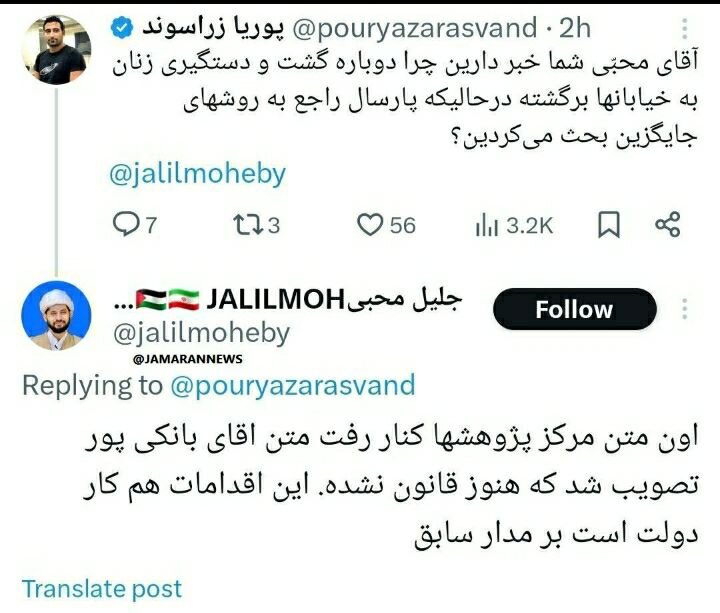Open @pouryazarasvand handle in tweet header
720x613 pixels.
coord(414,28)
